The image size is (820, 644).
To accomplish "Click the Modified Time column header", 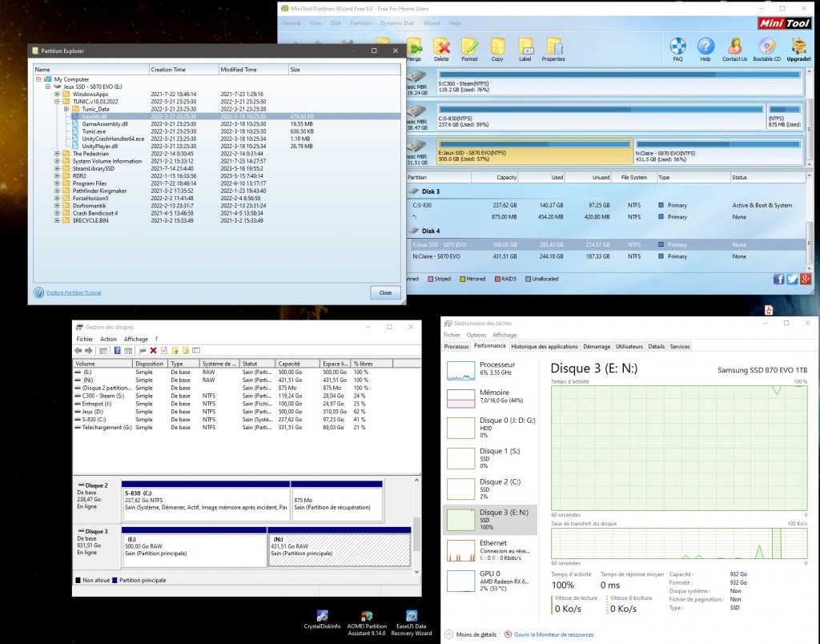I will point(254,70).
